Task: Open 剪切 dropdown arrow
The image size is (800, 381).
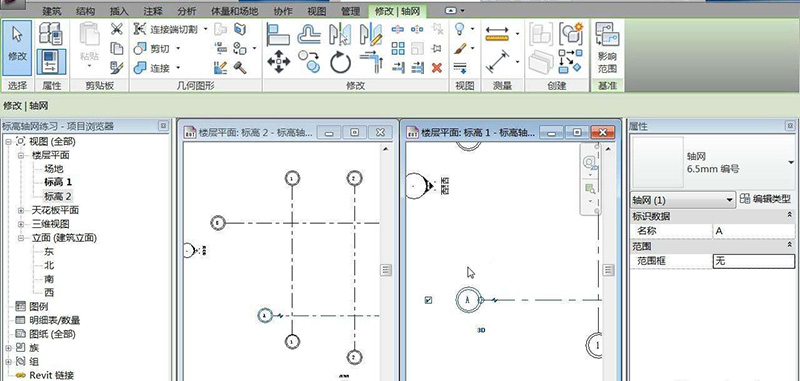Action: pos(179,48)
